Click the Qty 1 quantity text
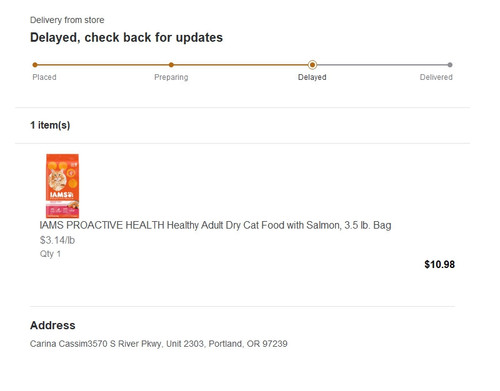 [50, 254]
